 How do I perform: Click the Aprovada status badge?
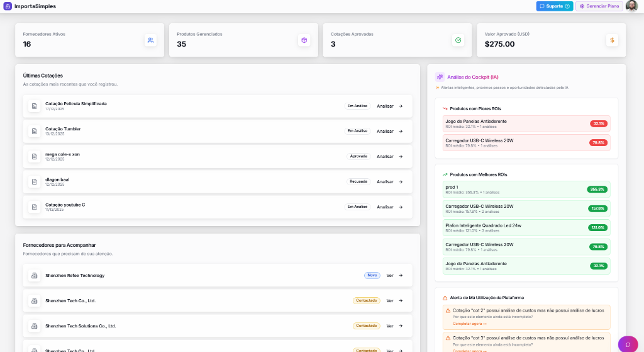358,156
